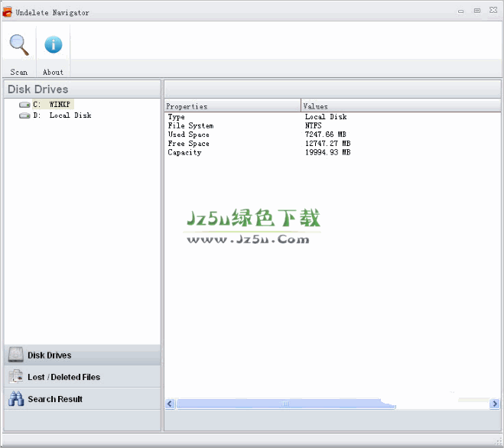Click the Undelete Navigator title bar icon
Screen dimensions: 504x448
8,12
